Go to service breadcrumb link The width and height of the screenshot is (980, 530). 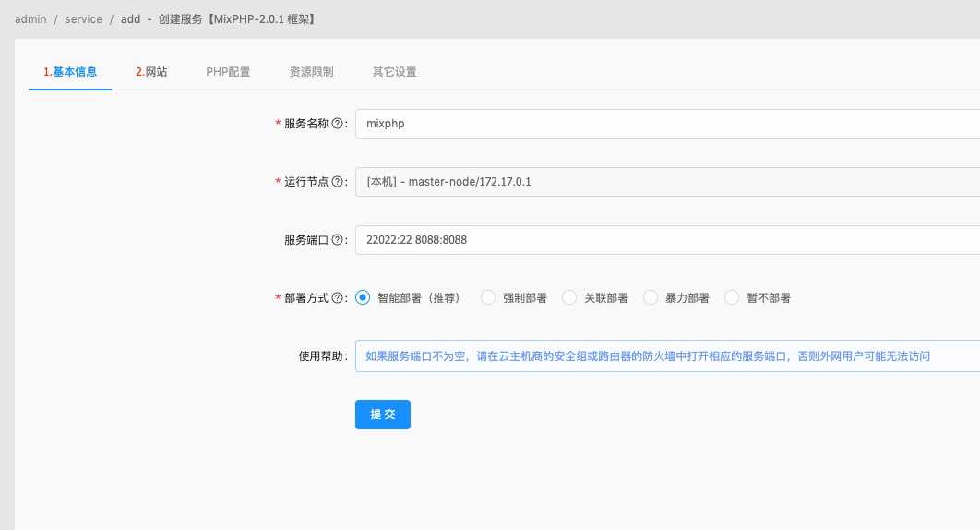(83, 19)
